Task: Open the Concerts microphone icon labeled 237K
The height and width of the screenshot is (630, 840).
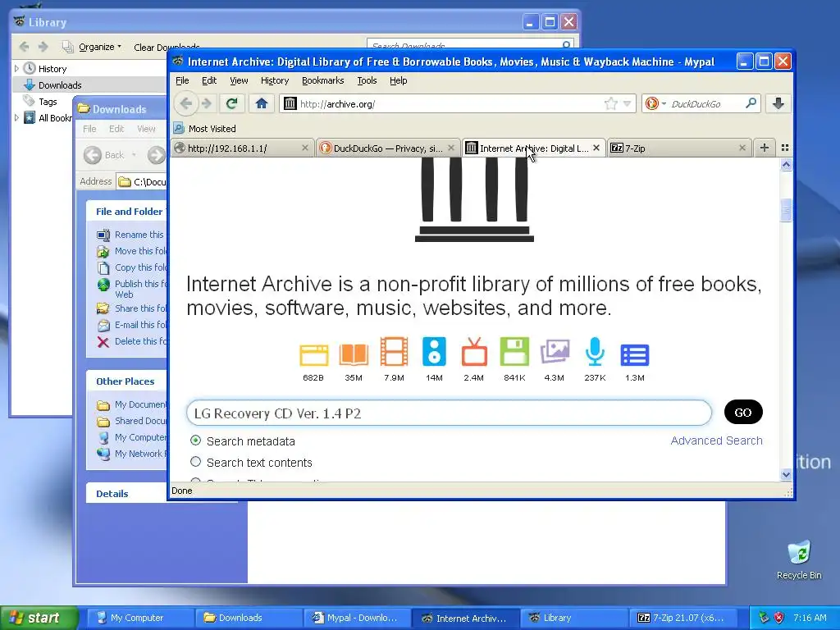Action: [x=595, y=352]
